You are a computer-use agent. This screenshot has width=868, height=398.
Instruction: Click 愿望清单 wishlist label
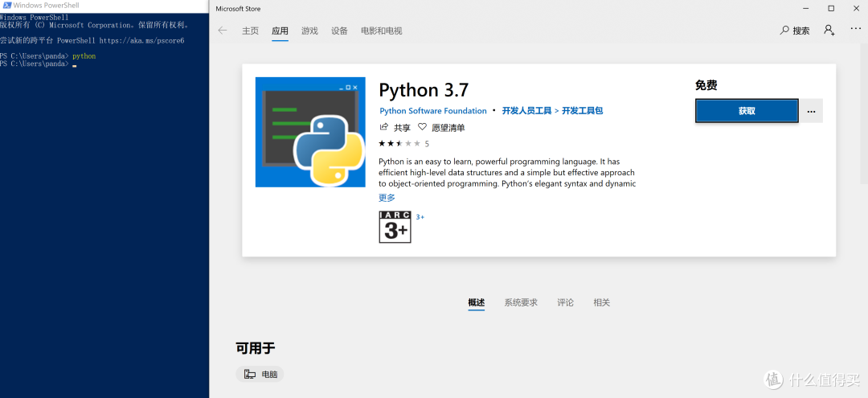pyautogui.click(x=448, y=128)
